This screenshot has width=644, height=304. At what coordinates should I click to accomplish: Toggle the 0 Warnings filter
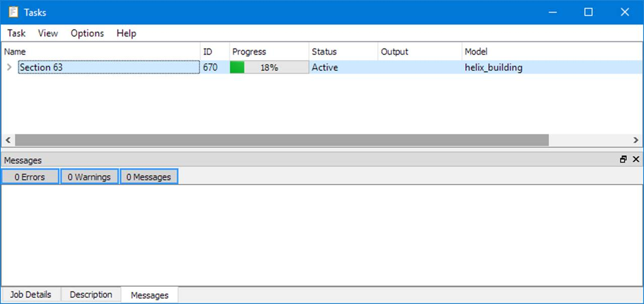[x=89, y=177]
